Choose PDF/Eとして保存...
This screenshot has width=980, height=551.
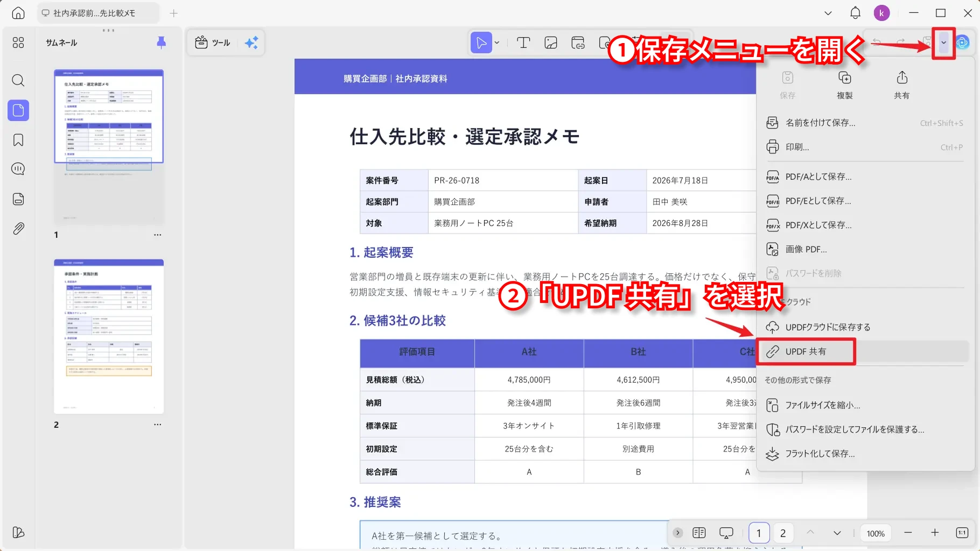click(x=865, y=201)
